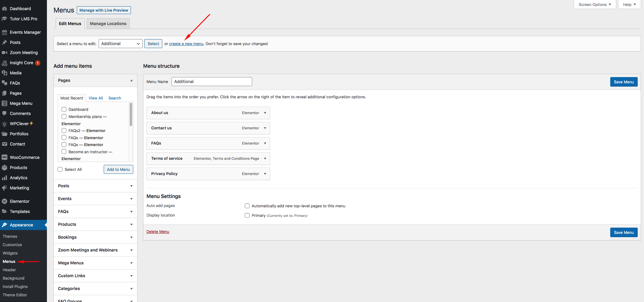The image size is (644, 302).
Task: Check the Membership plans page checkbox
Action: point(64,116)
